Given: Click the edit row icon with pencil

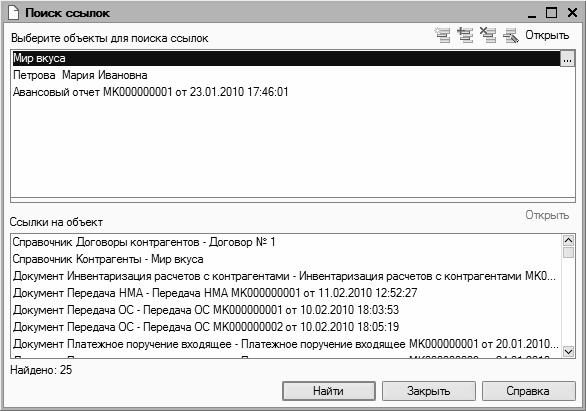Looking at the screenshot, I should [511, 35].
